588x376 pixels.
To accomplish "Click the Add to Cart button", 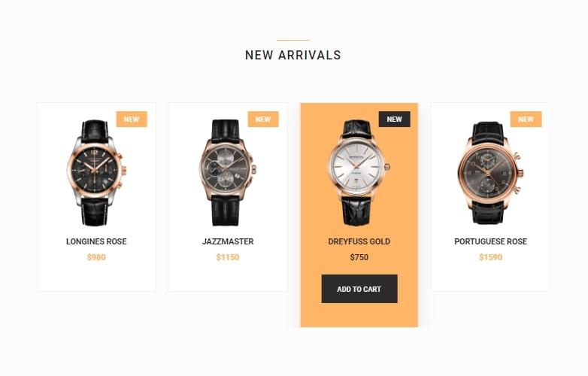I will [x=359, y=289].
